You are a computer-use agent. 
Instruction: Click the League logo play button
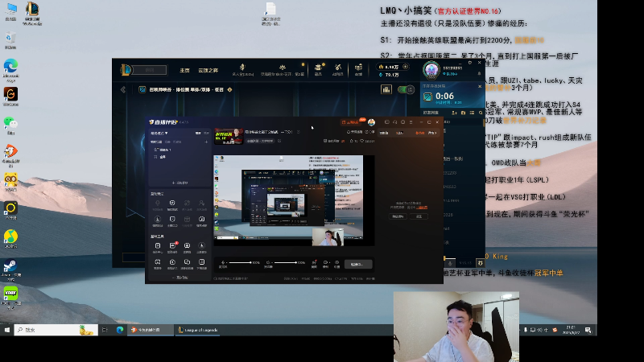[x=126, y=70]
